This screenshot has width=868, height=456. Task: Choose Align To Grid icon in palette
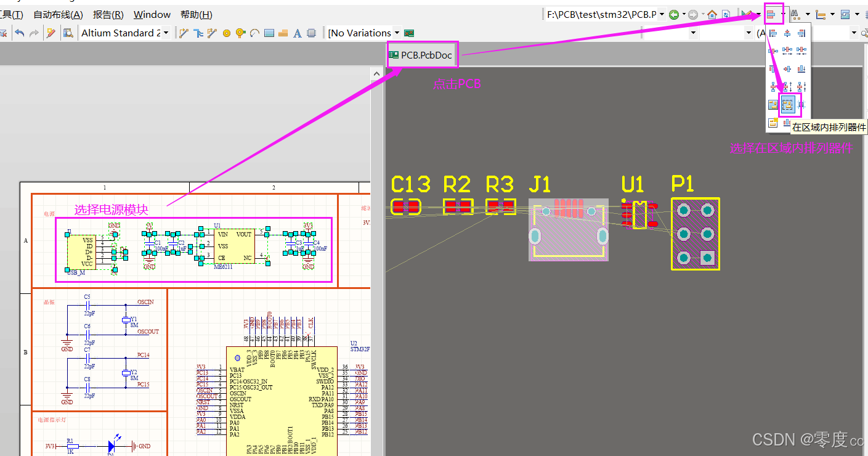tap(801, 104)
